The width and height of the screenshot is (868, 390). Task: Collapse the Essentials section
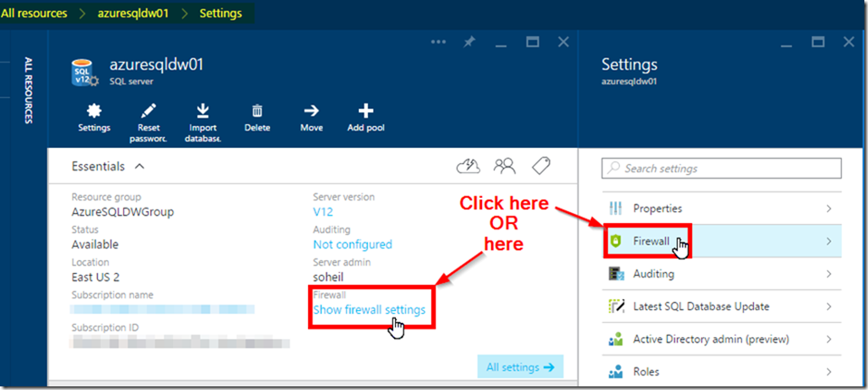(x=140, y=166)
